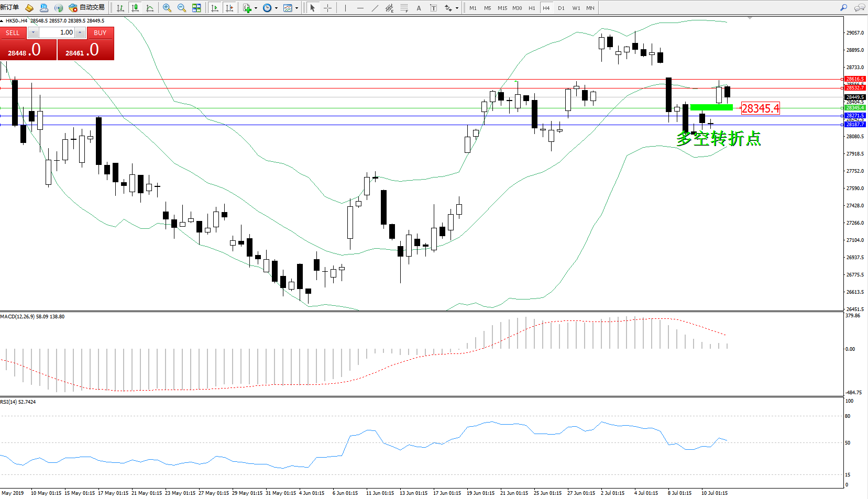Select the horizontal line drawing tool
Viewport: 868px width, 499px height.
(x=360, y=8)
